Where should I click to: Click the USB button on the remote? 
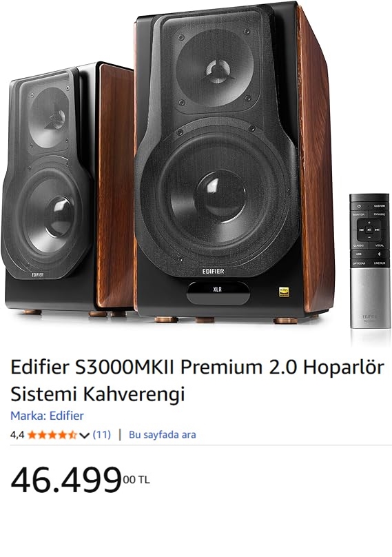(x=359, y=254)
